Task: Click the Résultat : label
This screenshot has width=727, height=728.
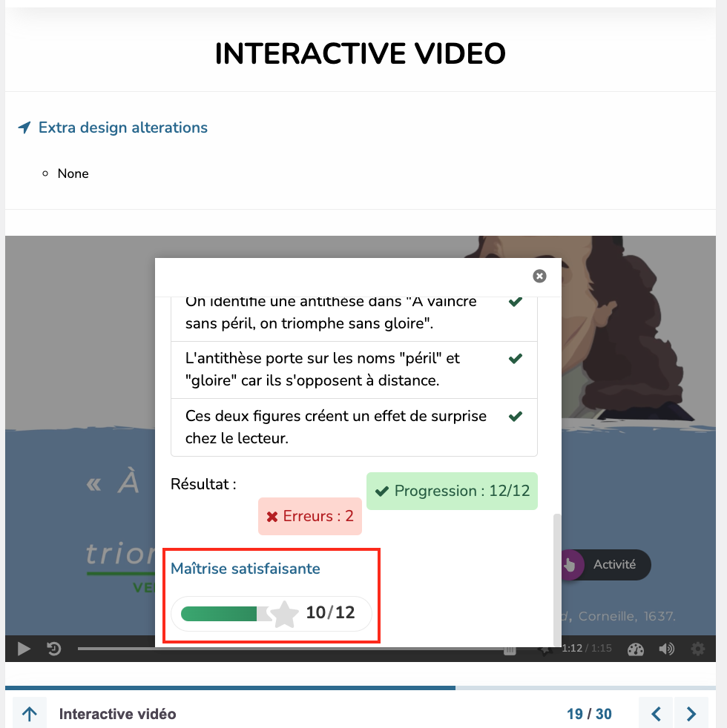Action: [x=203, y=484]
